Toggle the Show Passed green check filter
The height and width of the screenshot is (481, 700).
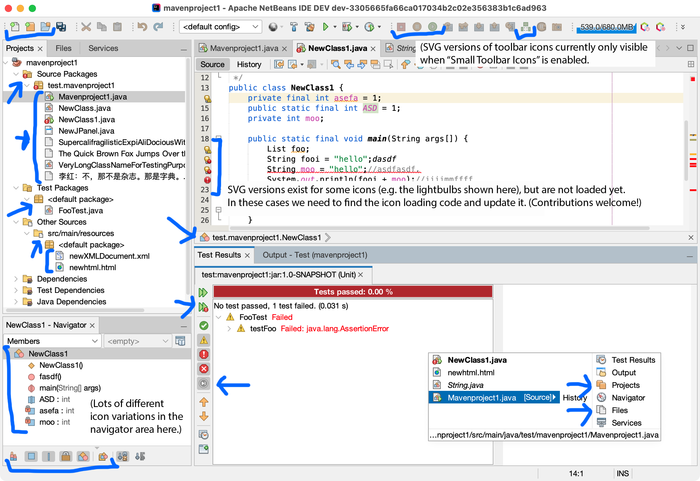pos(204,325)
